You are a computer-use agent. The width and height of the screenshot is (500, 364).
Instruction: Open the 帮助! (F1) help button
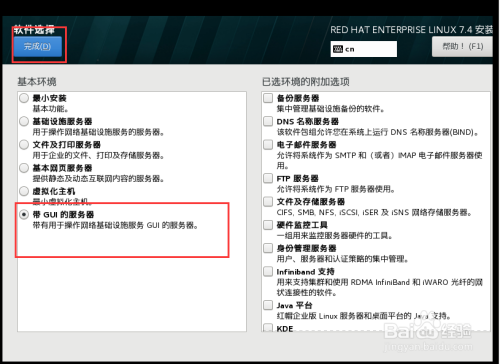pos(462,46)
